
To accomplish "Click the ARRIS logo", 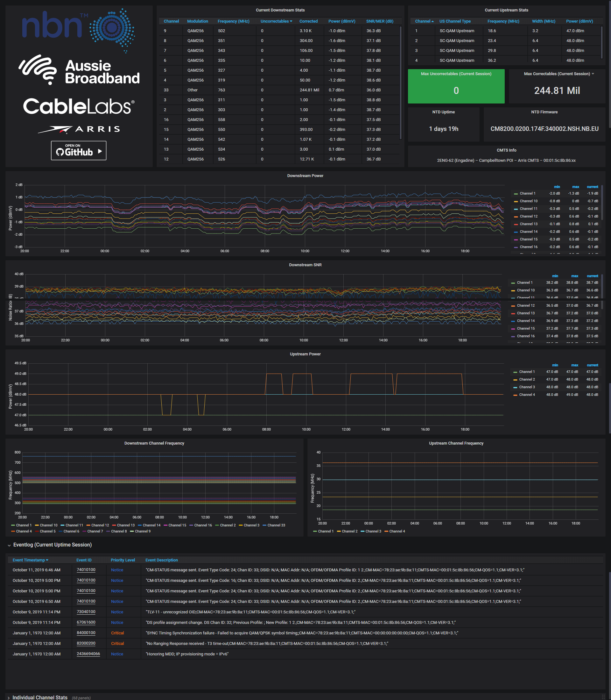I will point(79,129).
